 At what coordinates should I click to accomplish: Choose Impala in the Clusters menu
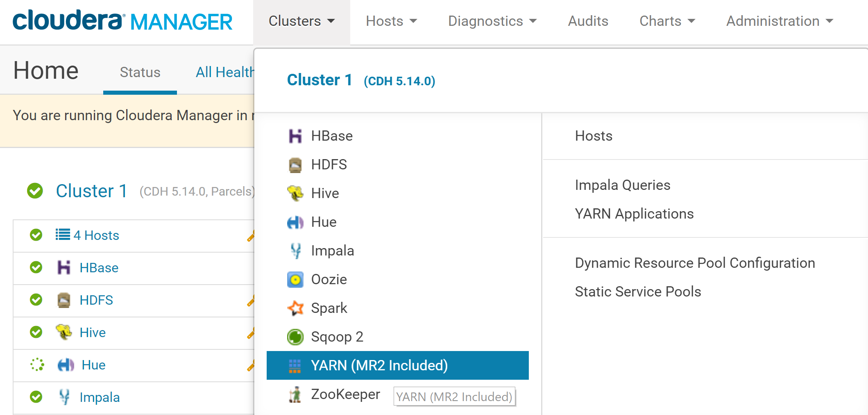coord(332,251)
